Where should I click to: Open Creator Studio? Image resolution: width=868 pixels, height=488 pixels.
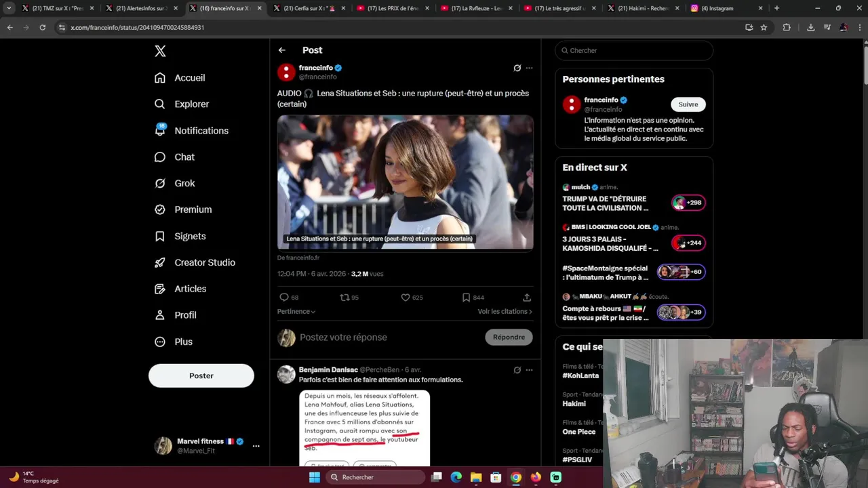195,263
